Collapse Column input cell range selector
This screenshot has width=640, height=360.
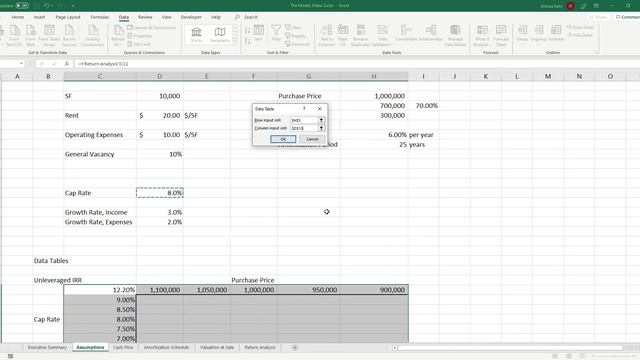coord(322,128)
